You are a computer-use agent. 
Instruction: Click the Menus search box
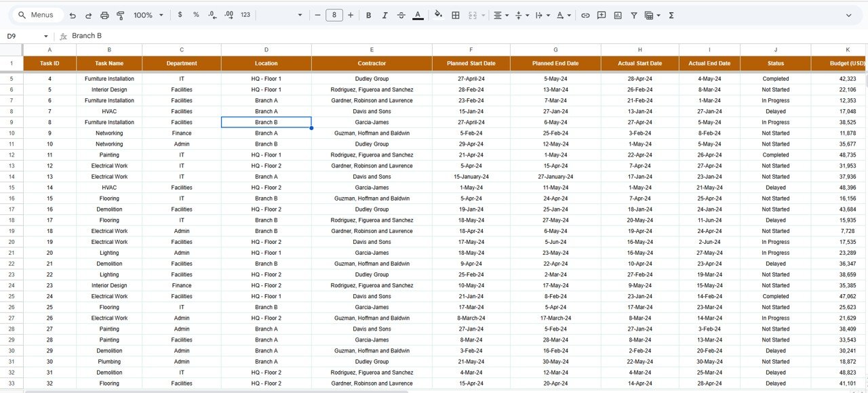(38, 15)
